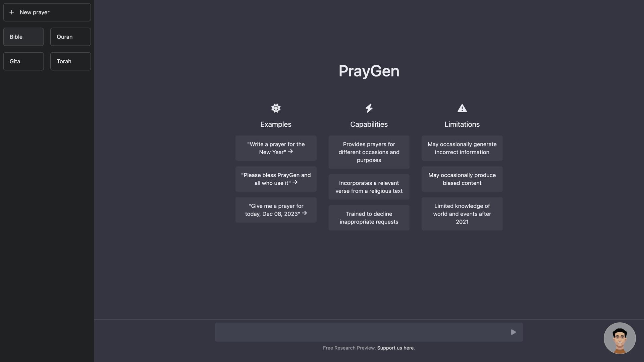Image resolution: width=644 pixels, height=362 pixels.
Task: Click the arrow on the Dec 08 prayer example
Action: click(304, 213)
